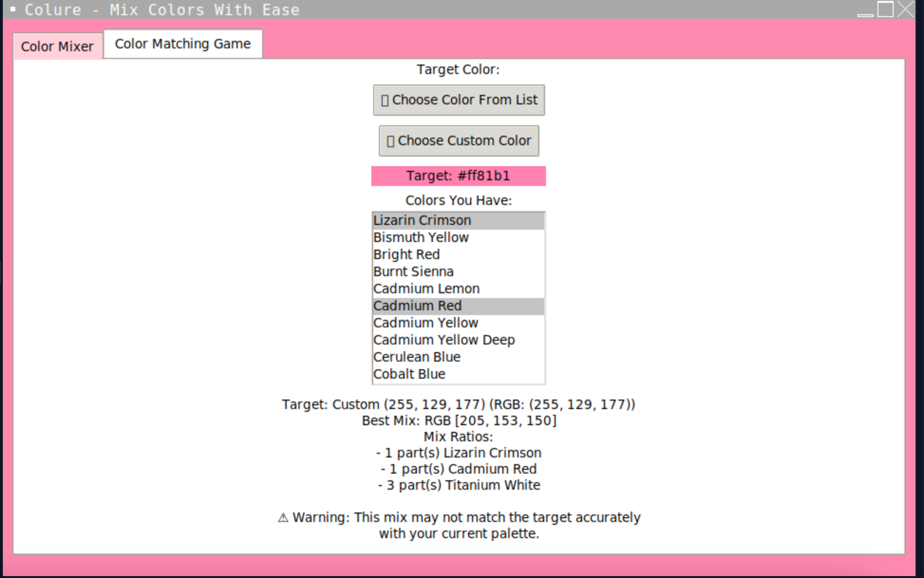Open the Color Matching Game tab
Viewport: 924px width, 578px height.
coord(183,44)
